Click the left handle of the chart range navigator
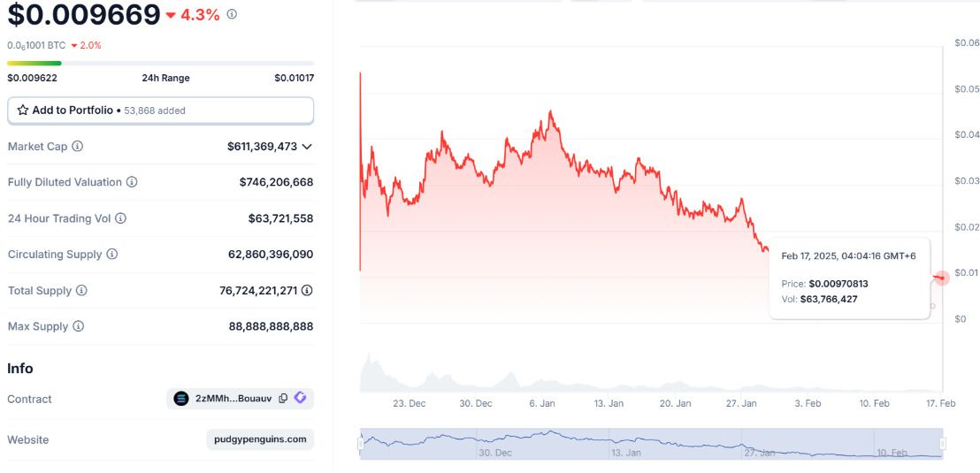The width and height of the screenshot is (980, 473). [361, 444]
